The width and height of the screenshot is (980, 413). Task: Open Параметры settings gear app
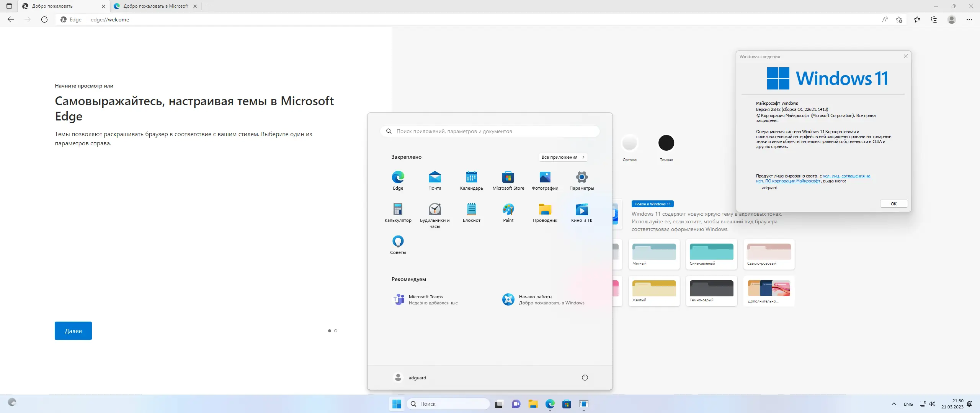tap(581, 178)
